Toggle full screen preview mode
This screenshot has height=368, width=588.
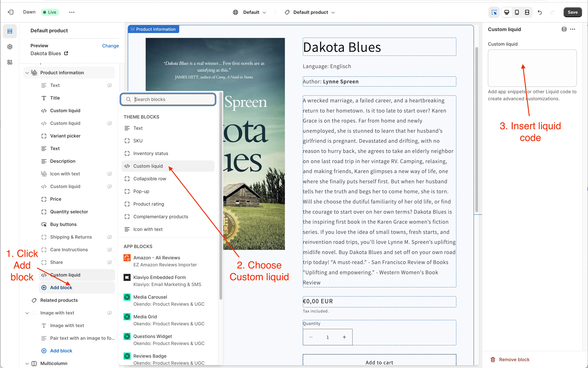click(527, 12)
